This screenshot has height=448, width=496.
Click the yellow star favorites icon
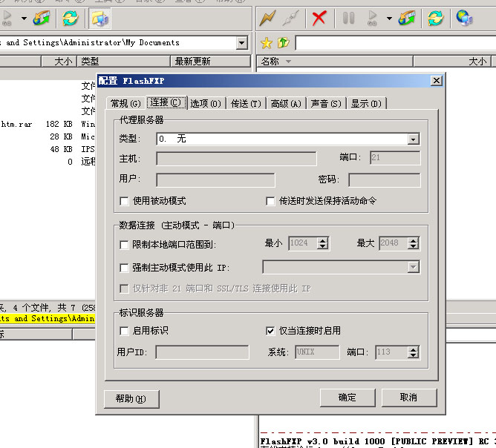coord(267,43)
